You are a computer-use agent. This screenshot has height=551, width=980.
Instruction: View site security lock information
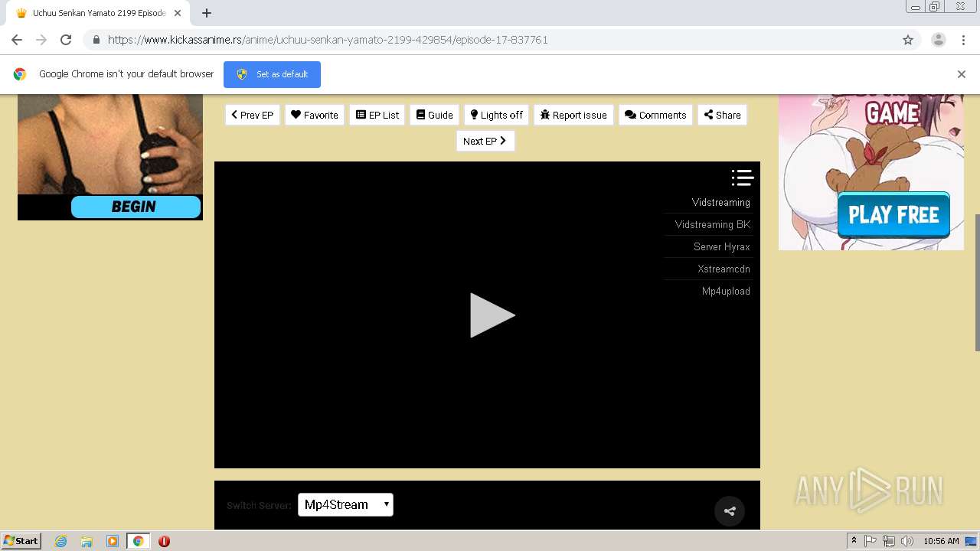click(96, 40)
